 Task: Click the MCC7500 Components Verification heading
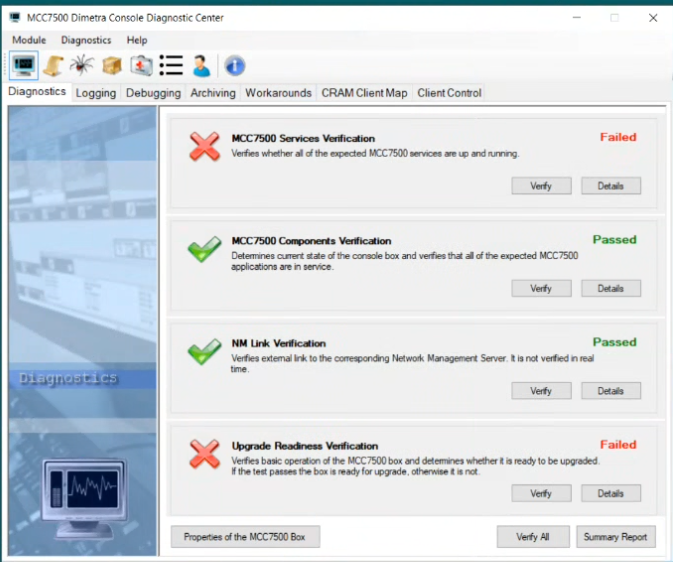(311, 241)
